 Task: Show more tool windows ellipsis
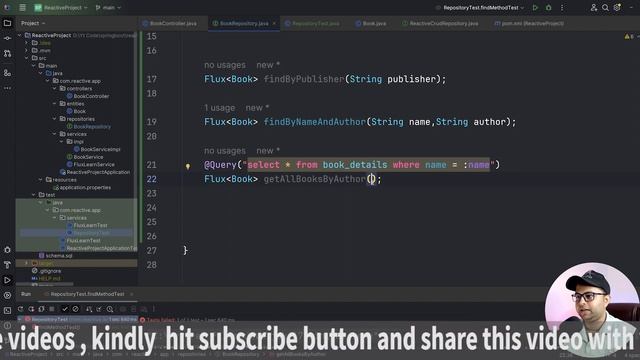pos(7,88)
